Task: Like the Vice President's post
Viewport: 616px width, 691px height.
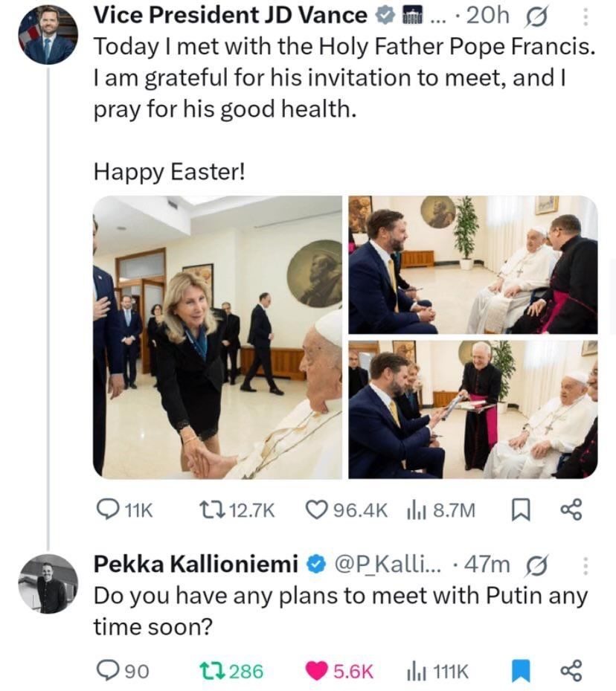Action: coord(318,510)
